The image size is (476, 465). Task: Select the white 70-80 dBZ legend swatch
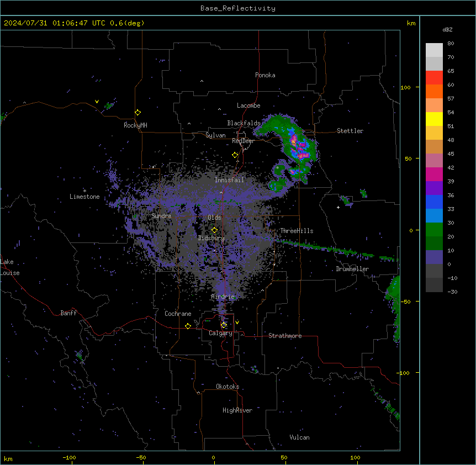pos(434,50)
